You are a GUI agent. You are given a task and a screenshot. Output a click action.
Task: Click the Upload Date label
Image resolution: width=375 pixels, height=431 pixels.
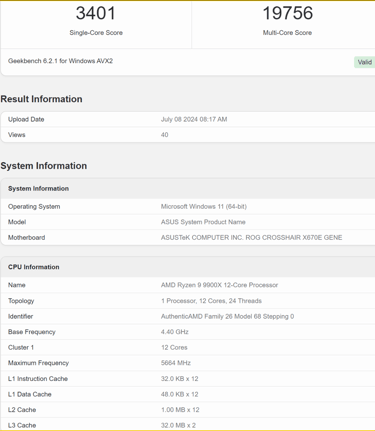(26, 119)
